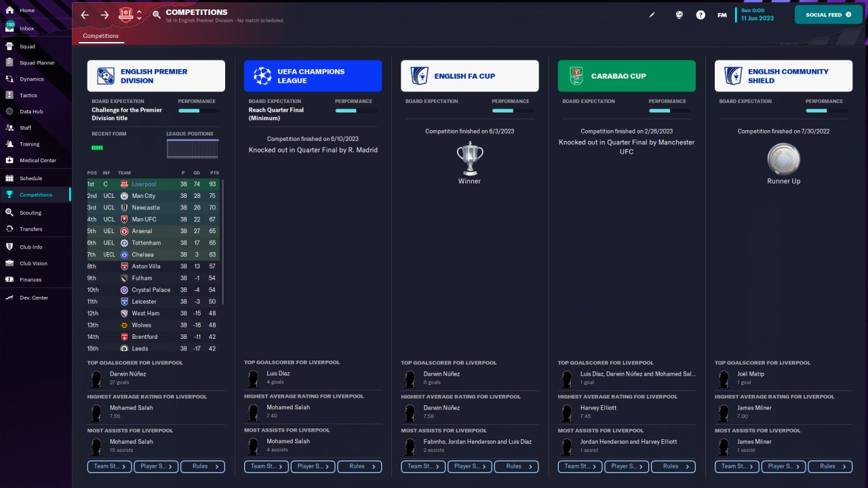The height and width of the screenshot is (488, 868).
Task: Open the Transfers section
Action: (35, 229)
